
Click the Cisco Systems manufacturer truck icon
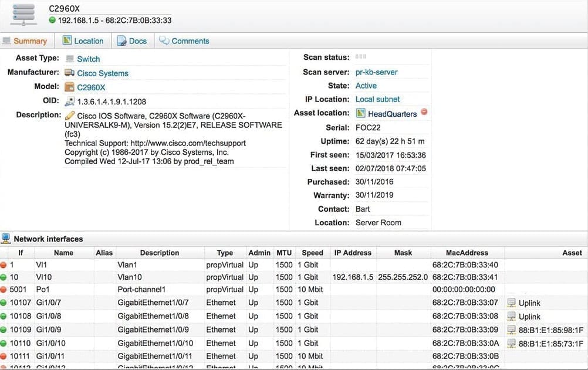69,73
